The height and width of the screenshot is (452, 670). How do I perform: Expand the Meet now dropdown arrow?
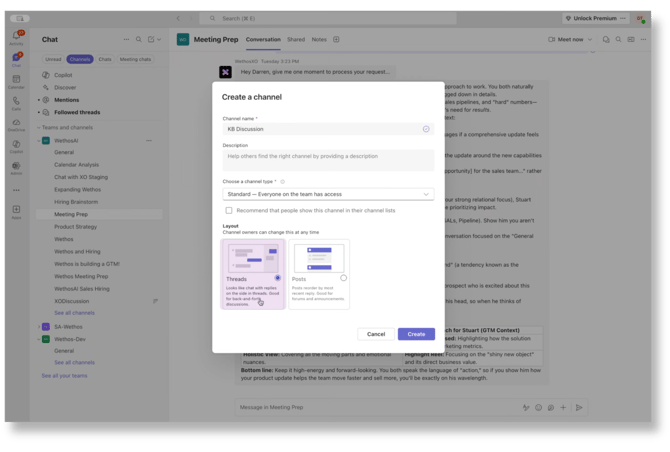click(591, 40)
